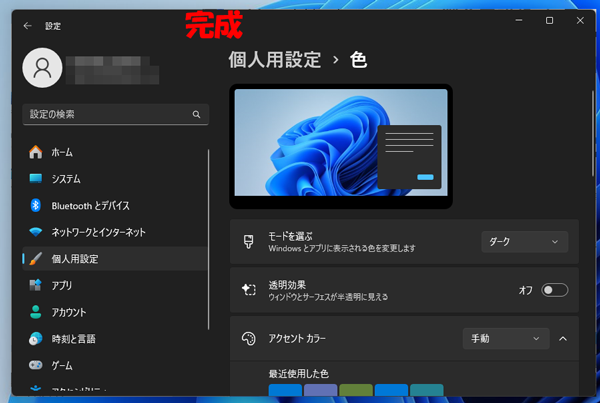The image size is (600, 403).
Task: Click the desktop theme preview image
Action: (341, 142)
